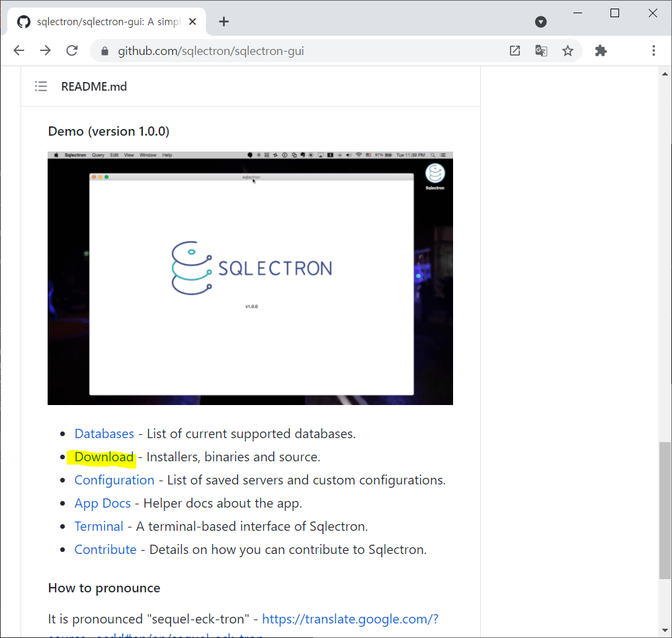Click the scrollbar up arrow

(x=665, y=73)
